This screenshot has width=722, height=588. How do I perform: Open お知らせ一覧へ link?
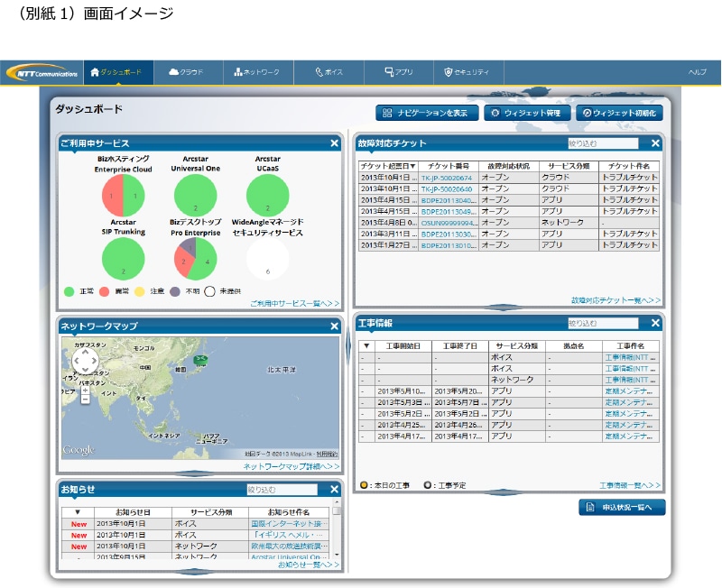309,565
